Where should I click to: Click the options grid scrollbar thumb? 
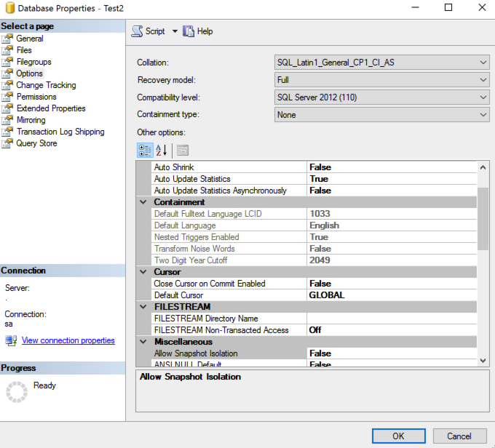tap(483, 219)
